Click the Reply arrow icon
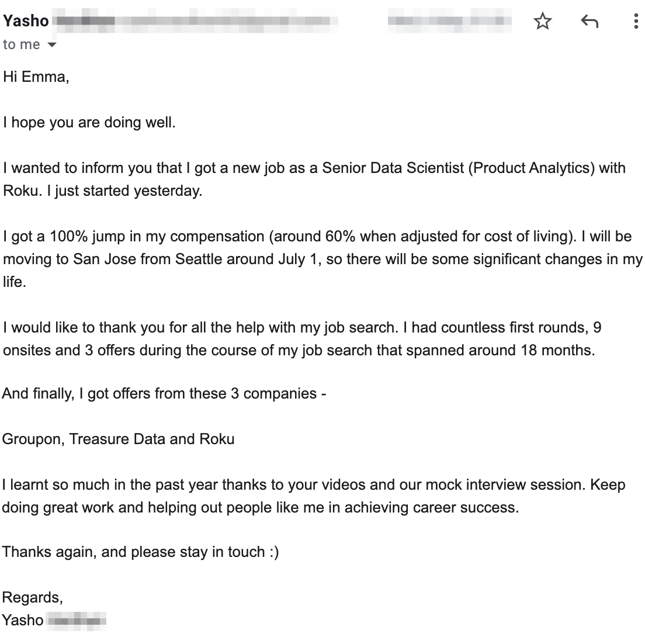This screenshot has width=645, height=644. tap(589, 22)
